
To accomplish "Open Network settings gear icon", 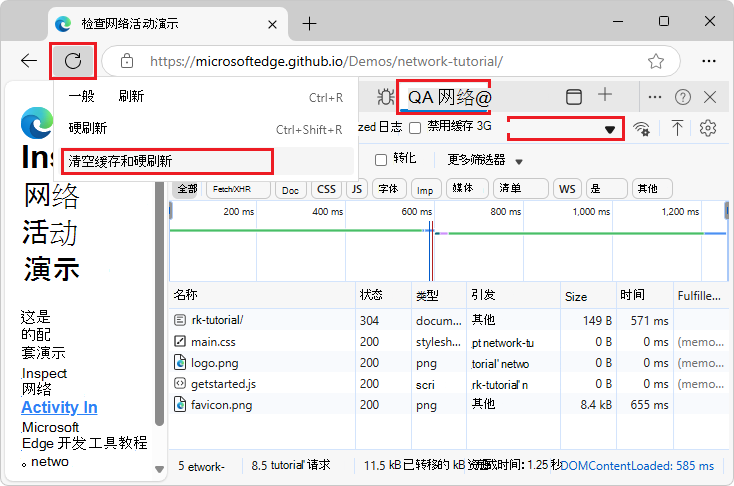I will point(708,127).
